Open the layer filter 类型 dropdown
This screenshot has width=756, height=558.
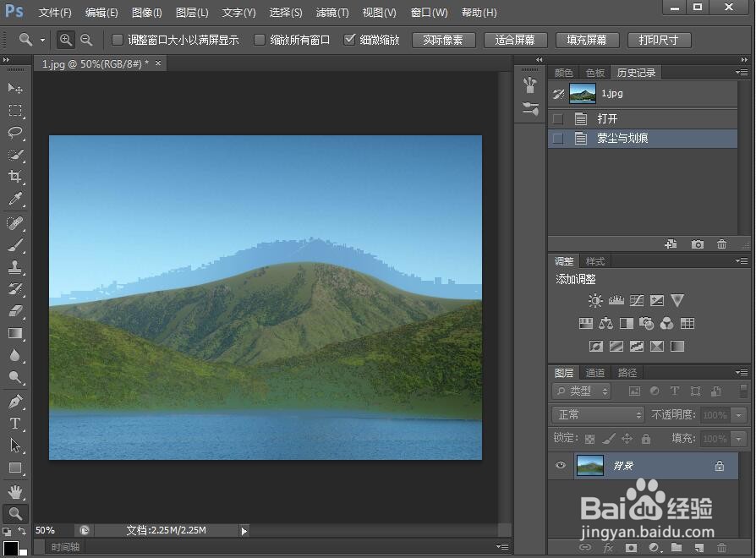[x=582, y=391]
